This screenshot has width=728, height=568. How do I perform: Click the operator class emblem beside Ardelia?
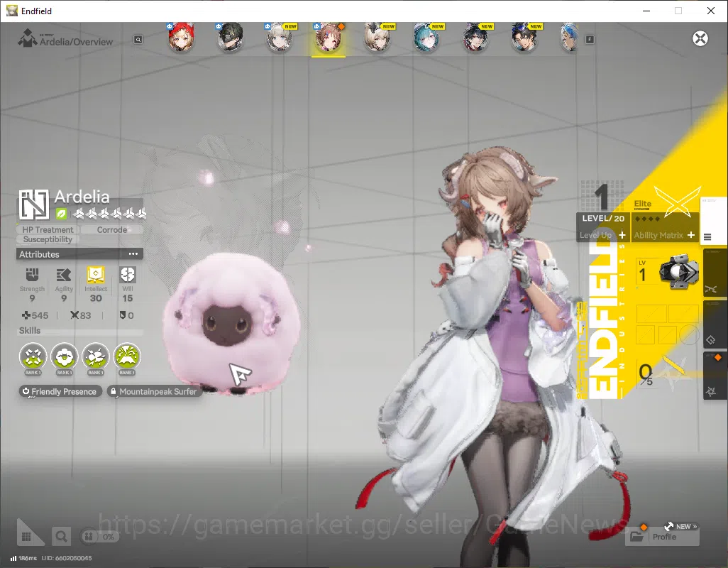(x=34, y=204)
